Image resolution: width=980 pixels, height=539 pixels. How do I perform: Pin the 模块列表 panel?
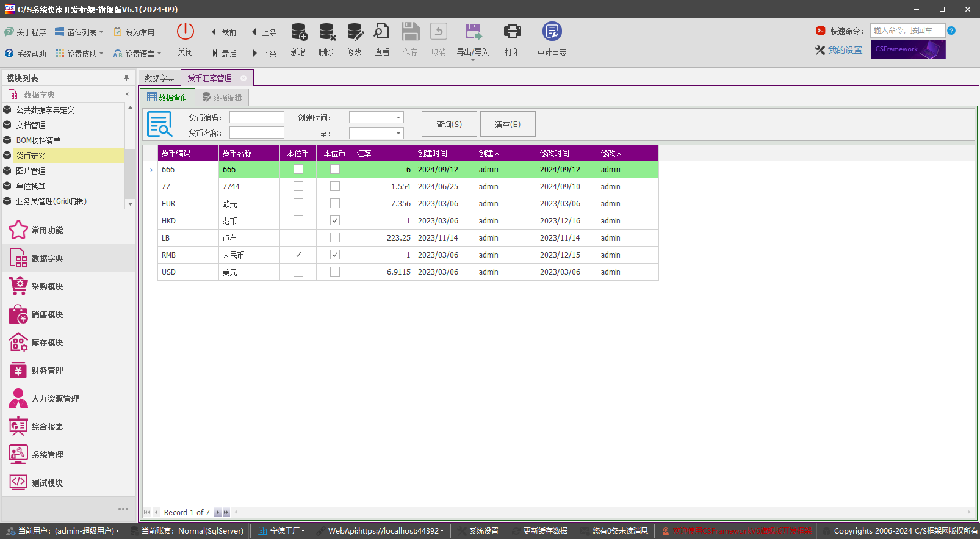coord(127,78)
